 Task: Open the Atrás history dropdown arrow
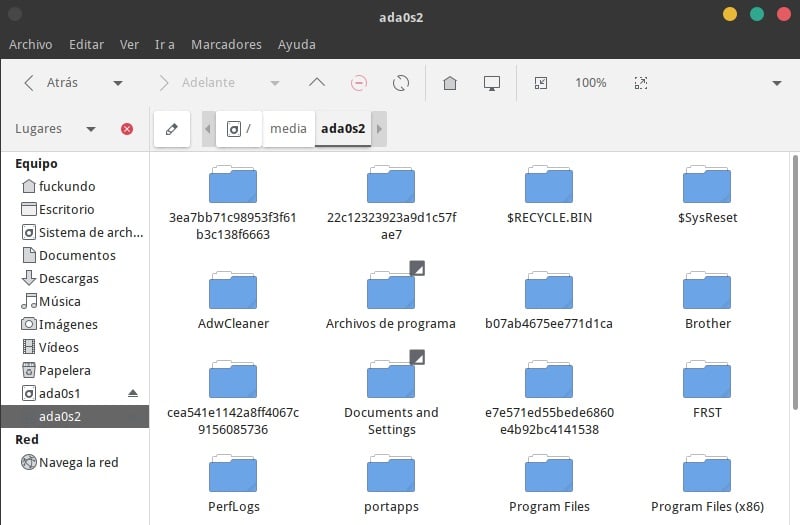pos(118,83)
